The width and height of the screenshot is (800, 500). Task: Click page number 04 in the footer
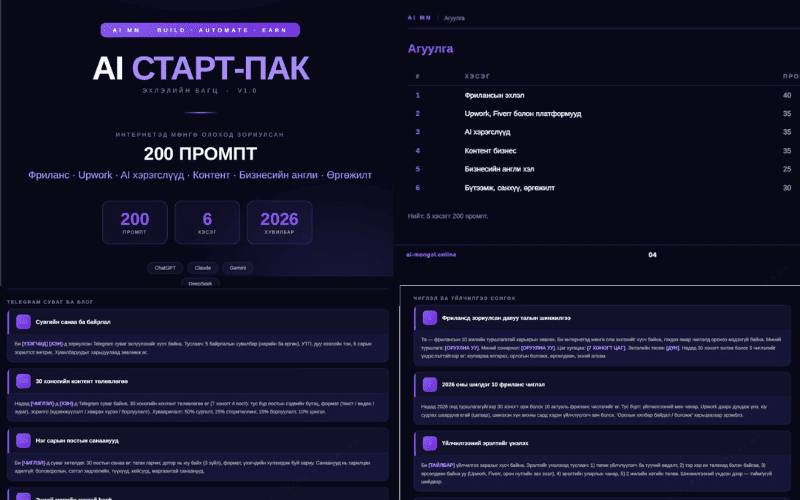[652, 255]
